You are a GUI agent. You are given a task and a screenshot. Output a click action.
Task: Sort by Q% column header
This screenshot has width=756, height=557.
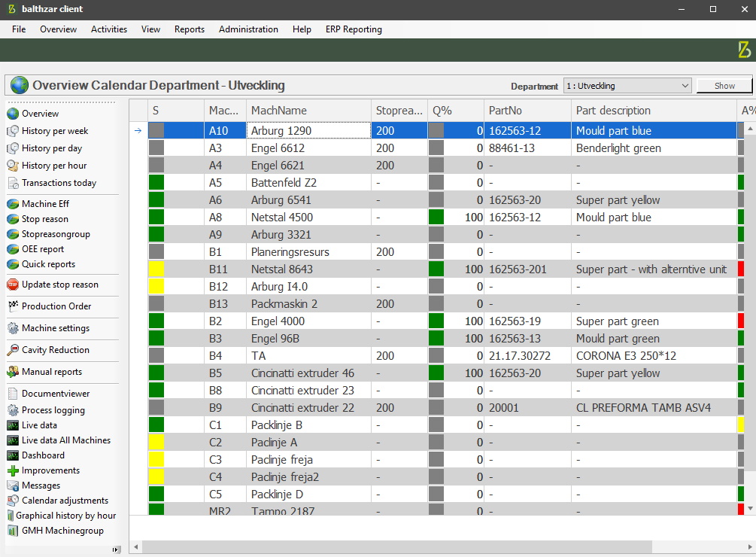pos(456,111)
